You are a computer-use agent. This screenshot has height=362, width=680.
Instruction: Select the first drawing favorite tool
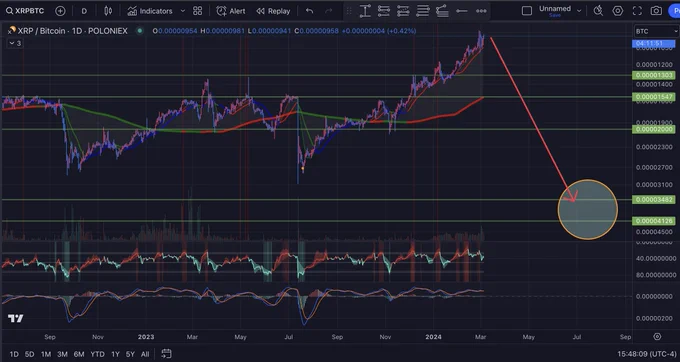[x=365, y=11]
